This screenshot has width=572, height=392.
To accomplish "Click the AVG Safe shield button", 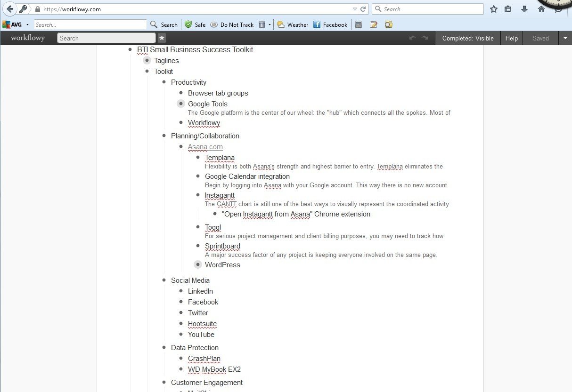I will click(195, 24).
